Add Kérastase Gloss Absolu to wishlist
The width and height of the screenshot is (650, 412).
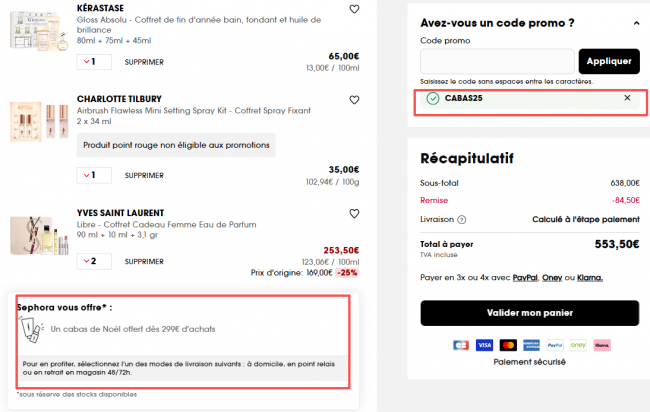click(354, 9)
